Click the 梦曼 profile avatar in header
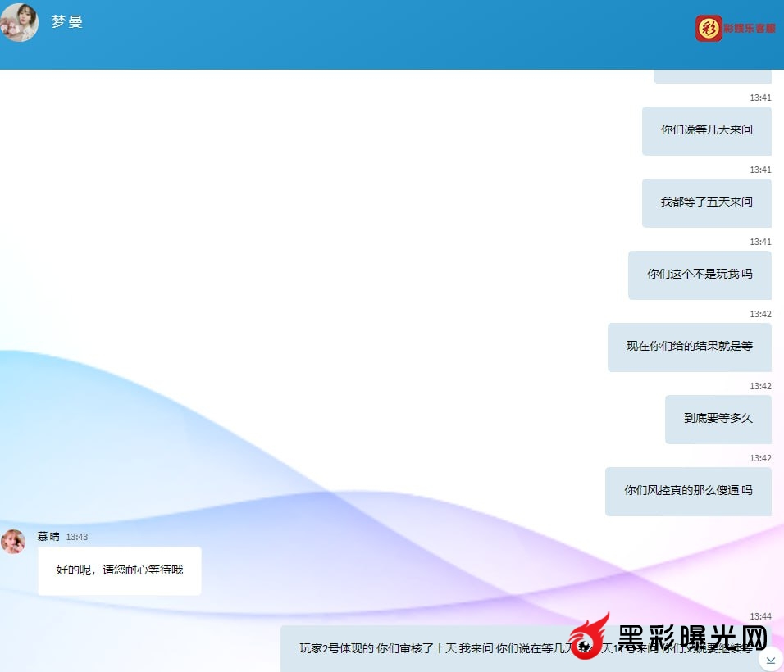 (x=20, y=22)
